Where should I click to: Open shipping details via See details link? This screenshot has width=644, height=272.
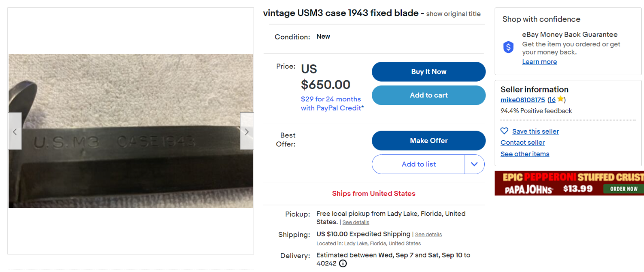tap(428, 234)
